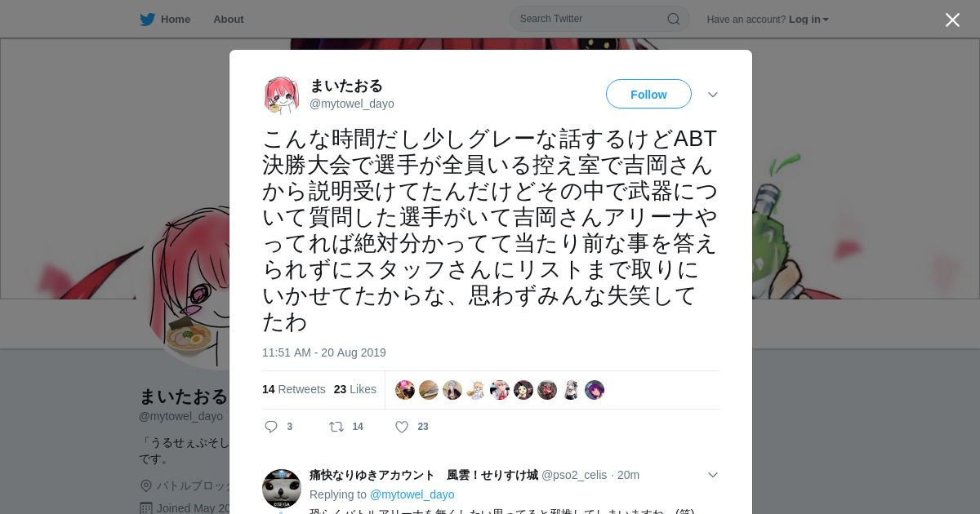This screenshot has height=514, width=980.
Task: Click the reply speech bubble icon
Action: 272,427
